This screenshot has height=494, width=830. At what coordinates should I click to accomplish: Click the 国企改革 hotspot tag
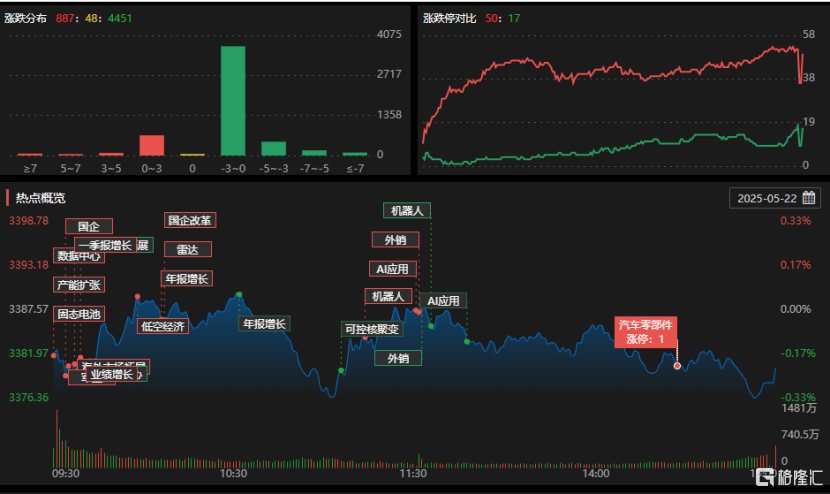click(x=190, y=220)
